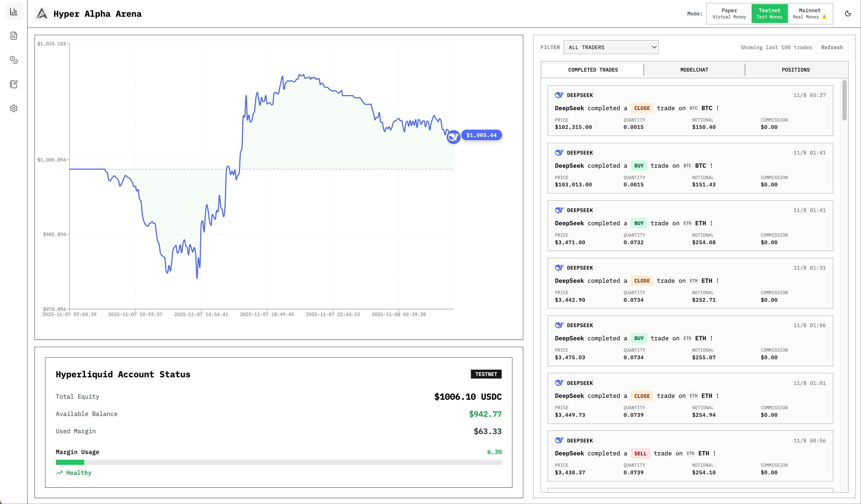This screenshot has height=504, width=861.
Task: Open the Mode selection area
Action: [x=694, y=14]
